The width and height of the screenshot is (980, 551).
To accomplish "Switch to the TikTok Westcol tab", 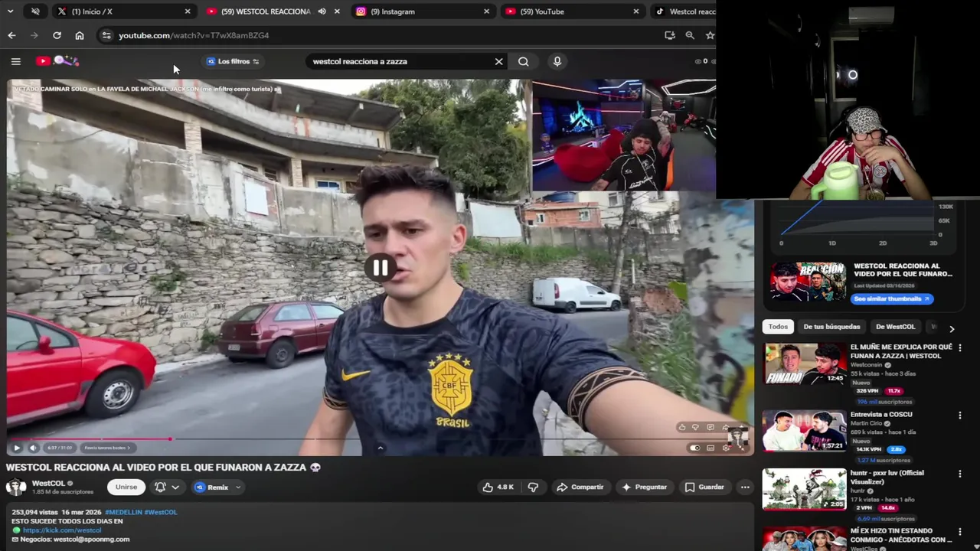I will pyautogui.click(x=685, y=11).
